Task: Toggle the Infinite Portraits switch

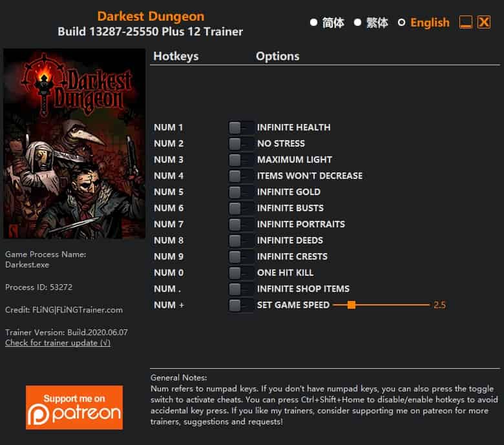Action: tap(240, 224)
